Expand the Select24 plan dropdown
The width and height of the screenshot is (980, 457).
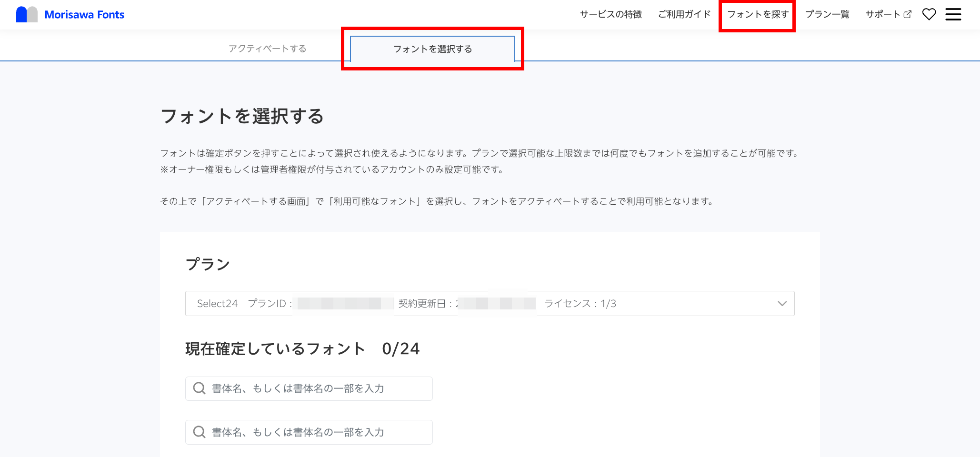[490, 304]
